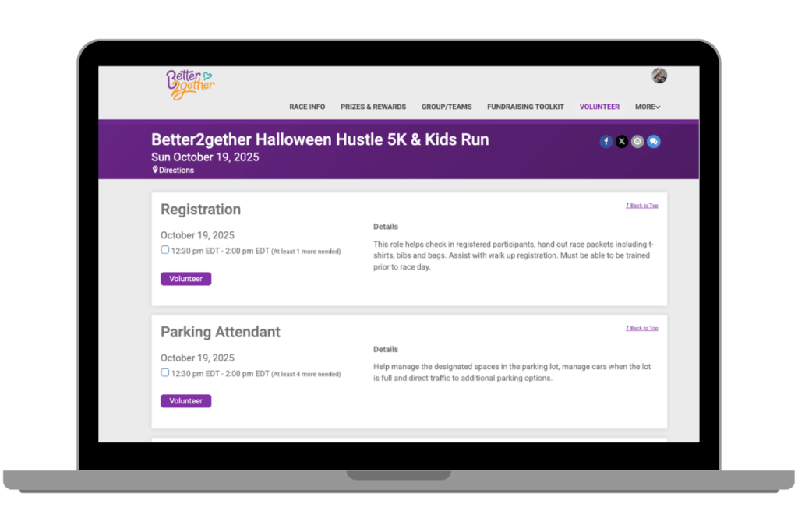Viewport: 798px width, 532px height.
Task: Click Back to Top in Registration card
Action: 641,206
